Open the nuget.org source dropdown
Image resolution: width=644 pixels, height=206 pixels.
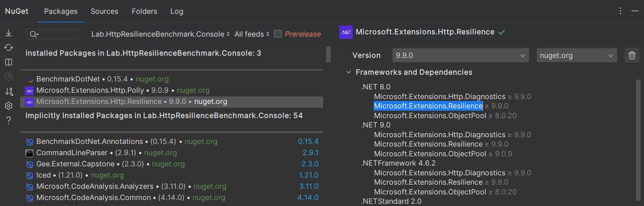click(x=576, y=55)
